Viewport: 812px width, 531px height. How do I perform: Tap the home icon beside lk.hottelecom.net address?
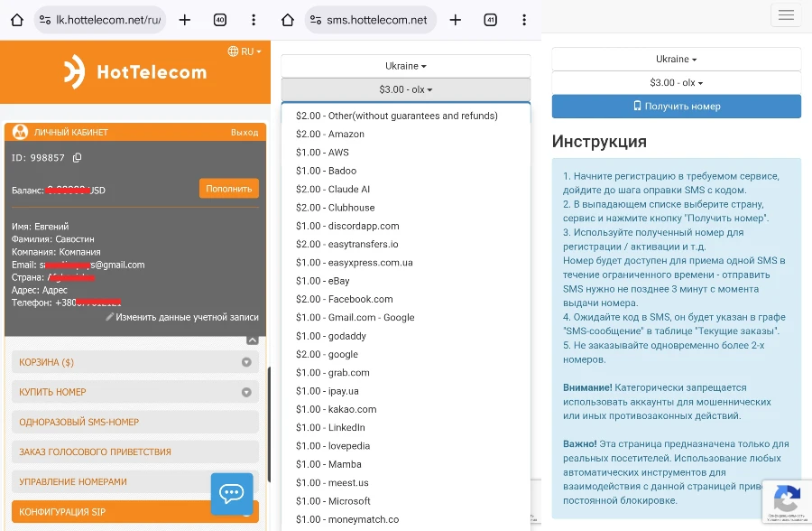point(17,20)
